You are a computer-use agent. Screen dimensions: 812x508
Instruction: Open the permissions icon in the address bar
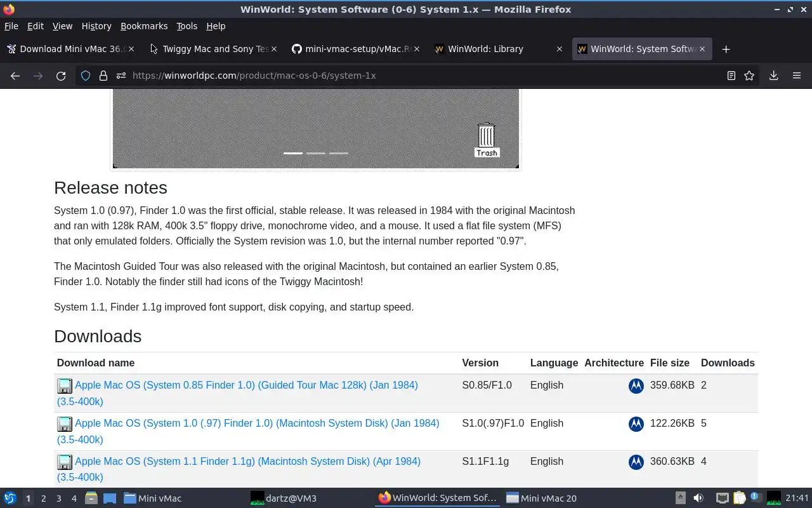click(121, 76)
